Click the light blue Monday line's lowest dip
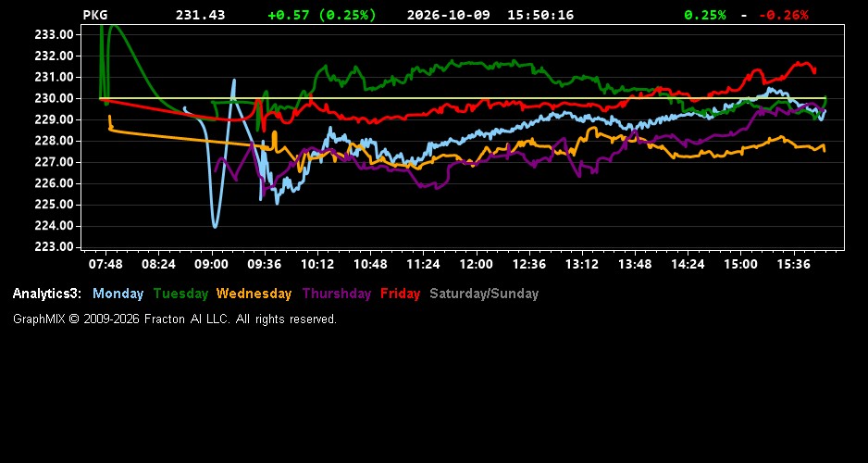The image size is (868, 463). click(215, 226)
